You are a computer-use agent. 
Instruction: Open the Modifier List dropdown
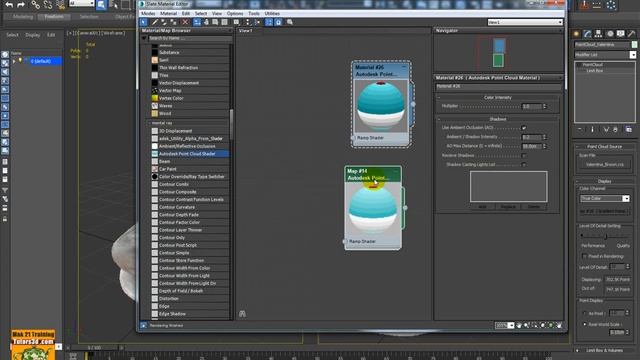point(633,55)
